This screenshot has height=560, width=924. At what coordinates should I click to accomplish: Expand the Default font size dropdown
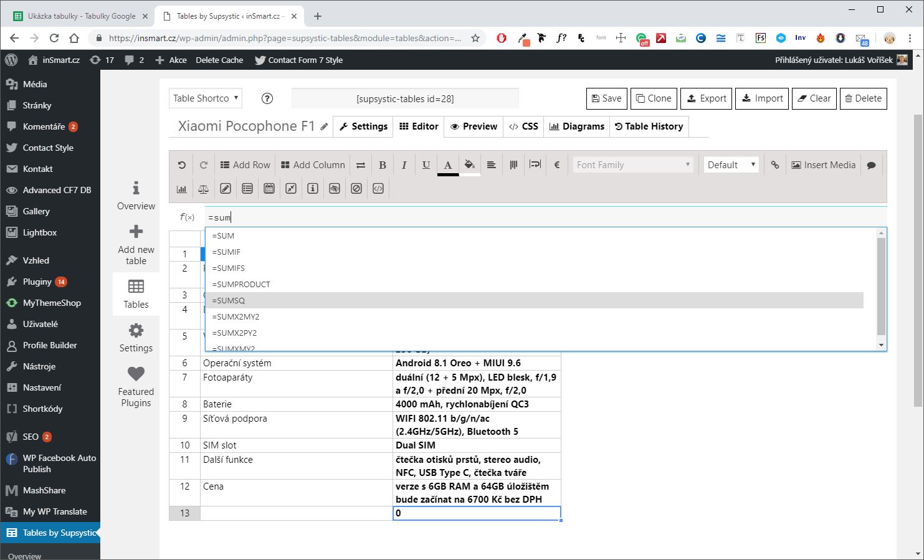click(x=731, y=165)
